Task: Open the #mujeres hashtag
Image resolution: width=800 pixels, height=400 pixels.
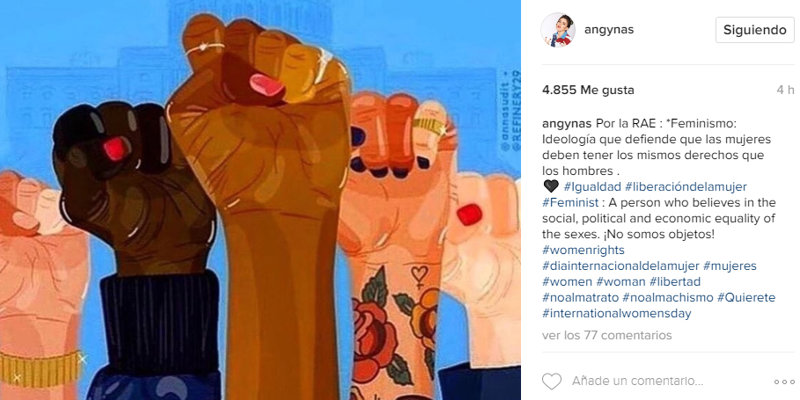Action: (x=730, y=266)
